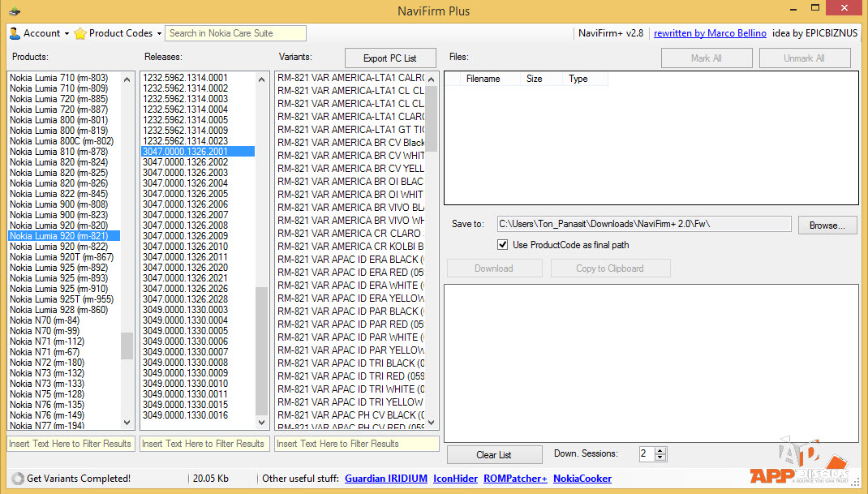Click the Save to path field

point(644,224)
